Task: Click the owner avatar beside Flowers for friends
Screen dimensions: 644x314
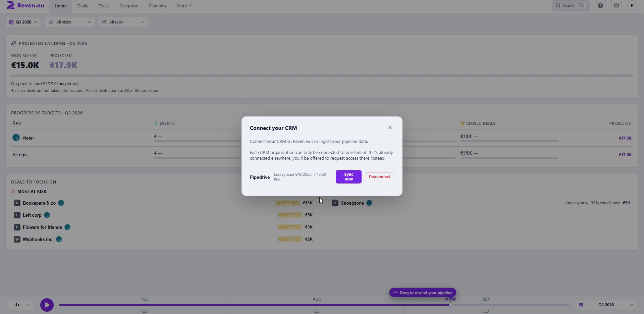Action: tap(67, 227)
